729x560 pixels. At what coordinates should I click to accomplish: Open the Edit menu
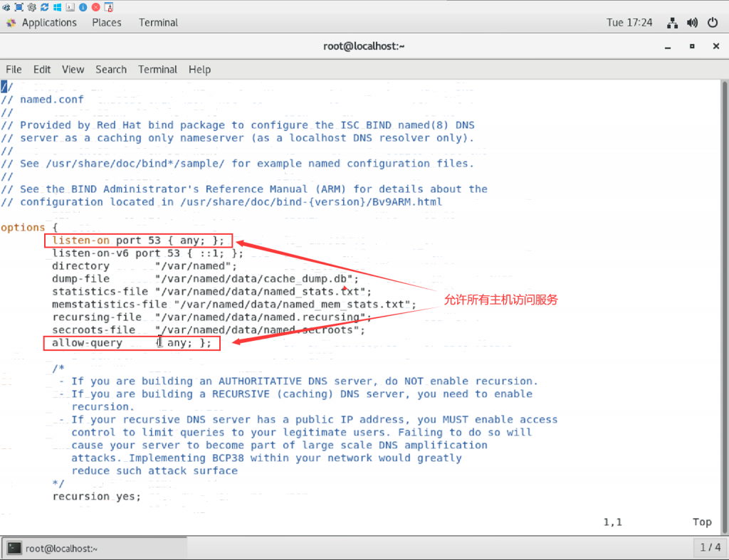coord(42,70)
